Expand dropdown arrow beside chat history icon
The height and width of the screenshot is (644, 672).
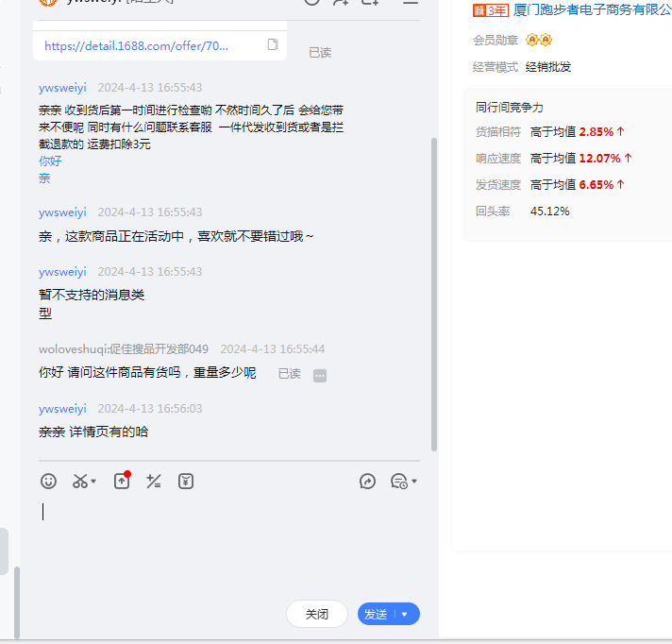(x=414, y=482)
